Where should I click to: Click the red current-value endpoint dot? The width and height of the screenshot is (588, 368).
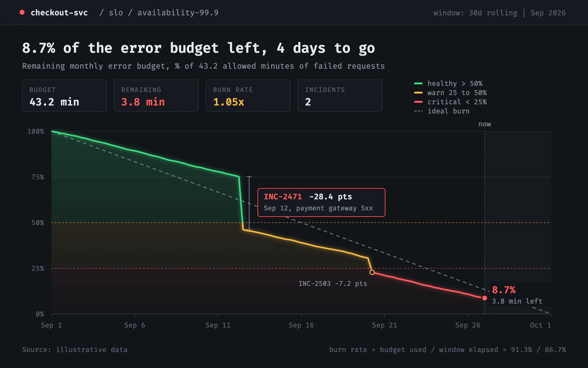point(484,298)
